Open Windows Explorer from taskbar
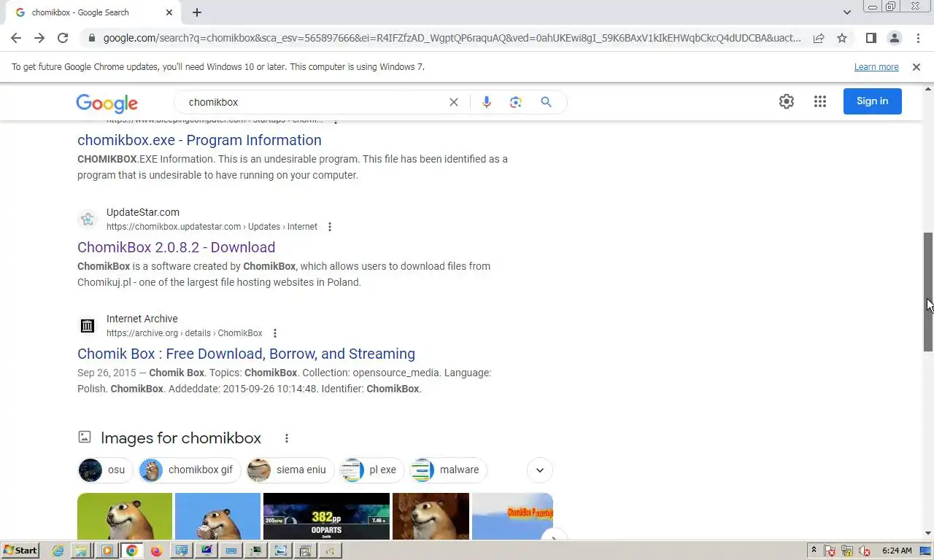Image resolution: width=934 pixels, height=560 pixels. pos(82,551)
